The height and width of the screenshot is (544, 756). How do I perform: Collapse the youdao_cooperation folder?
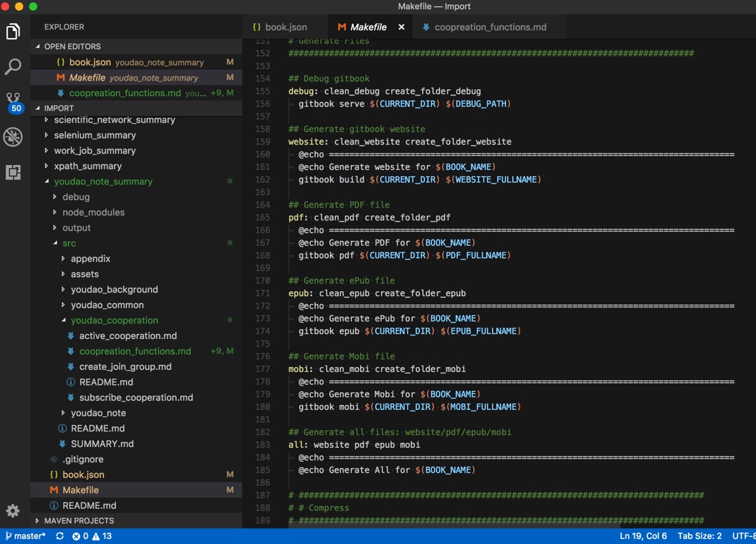(x=114, y=320)
